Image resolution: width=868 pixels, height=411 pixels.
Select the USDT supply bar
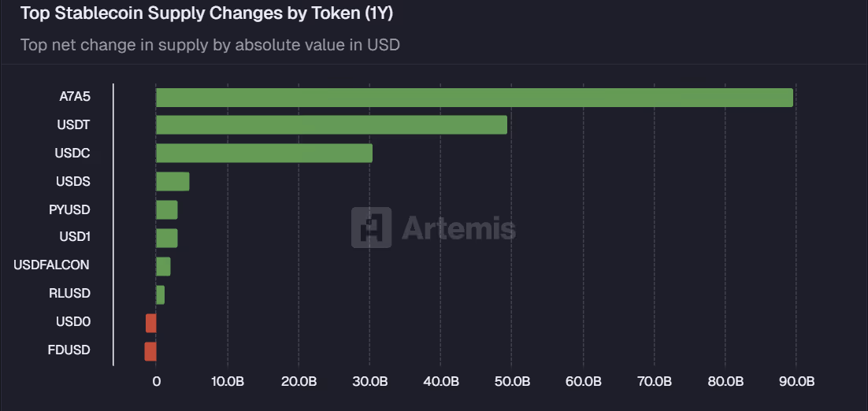[332, 125]
